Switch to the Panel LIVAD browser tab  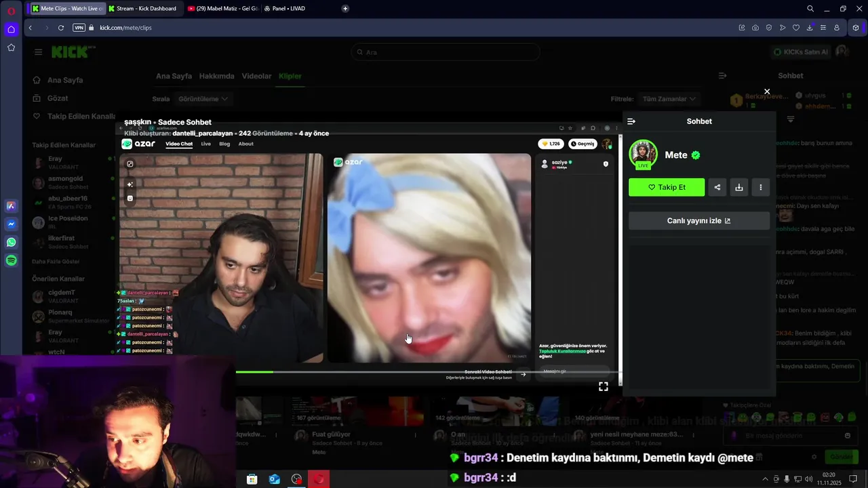coord(285,8)
